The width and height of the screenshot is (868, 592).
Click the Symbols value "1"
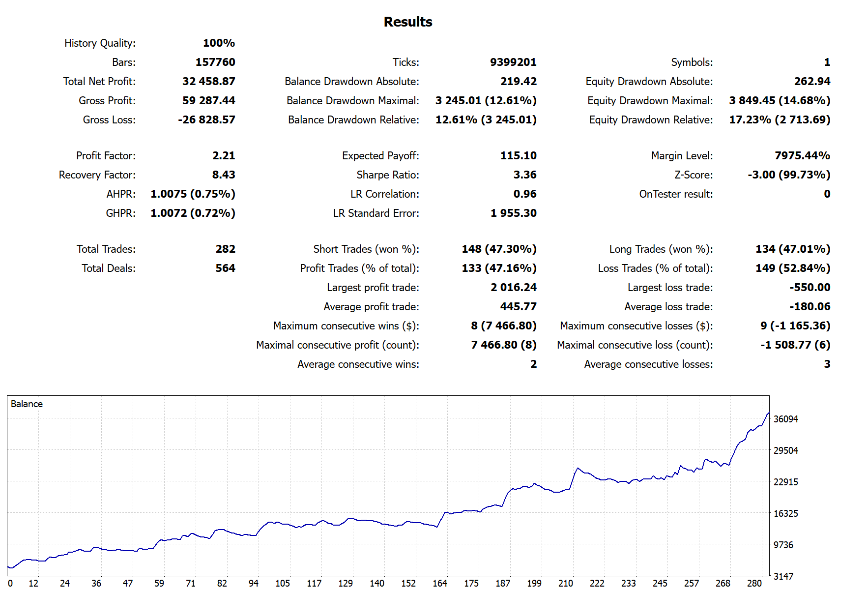click(827, 62)
